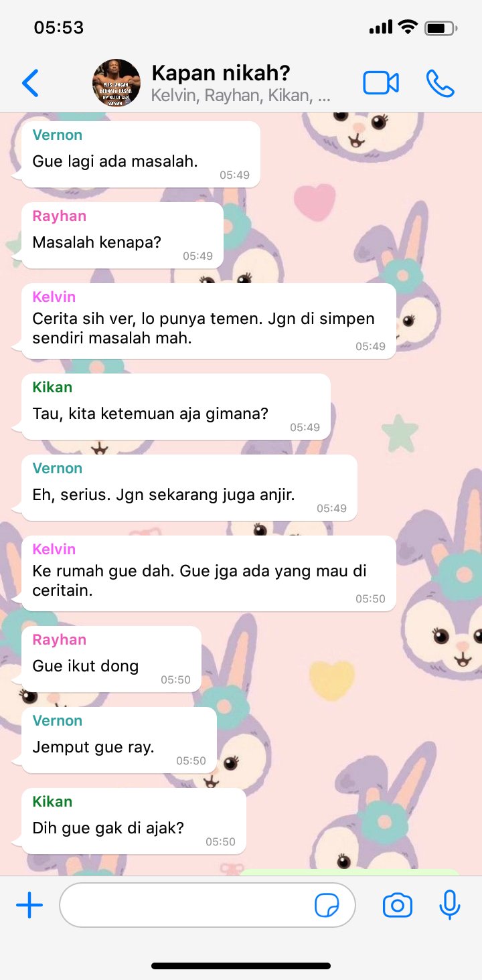
Task: Open group info via 'Kapan nikah?' title
Action: coord(221,73)
